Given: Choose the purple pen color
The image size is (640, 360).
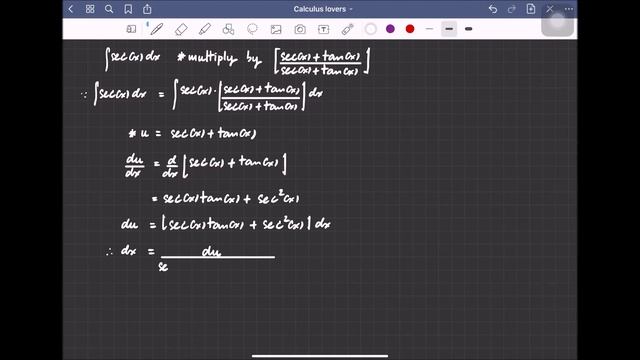Looking at the screenshot, I should pyautogui.click(x=390, y=29).
